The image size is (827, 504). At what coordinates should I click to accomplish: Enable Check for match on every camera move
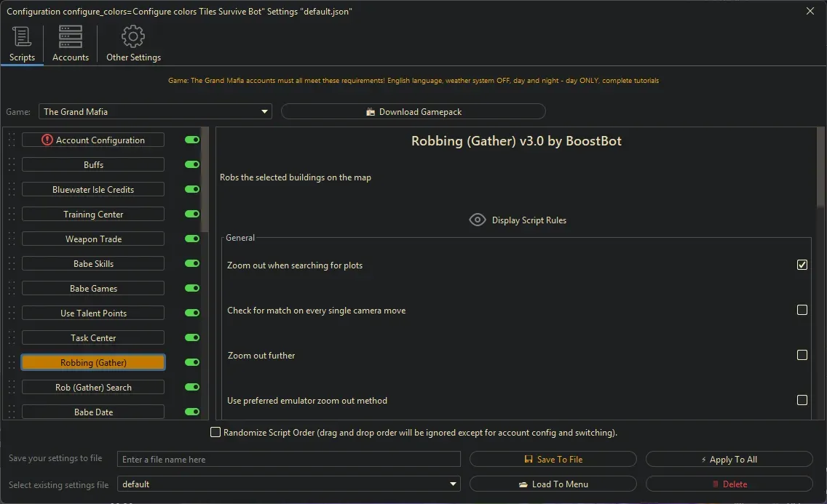point(802,311)
